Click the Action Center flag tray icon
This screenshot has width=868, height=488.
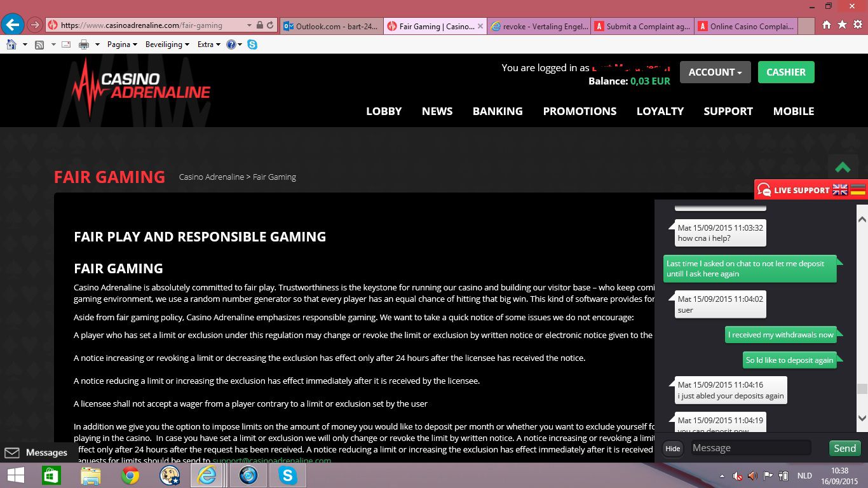tap(768, 475)
